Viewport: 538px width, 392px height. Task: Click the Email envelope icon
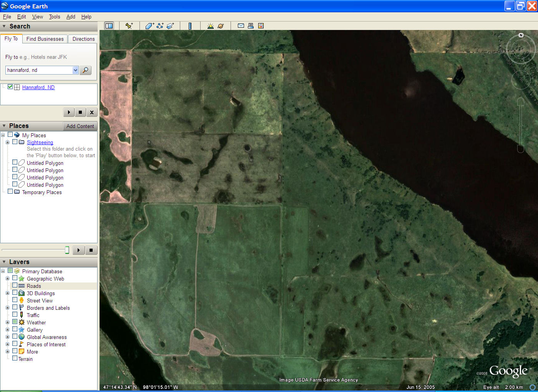(241, 26)
